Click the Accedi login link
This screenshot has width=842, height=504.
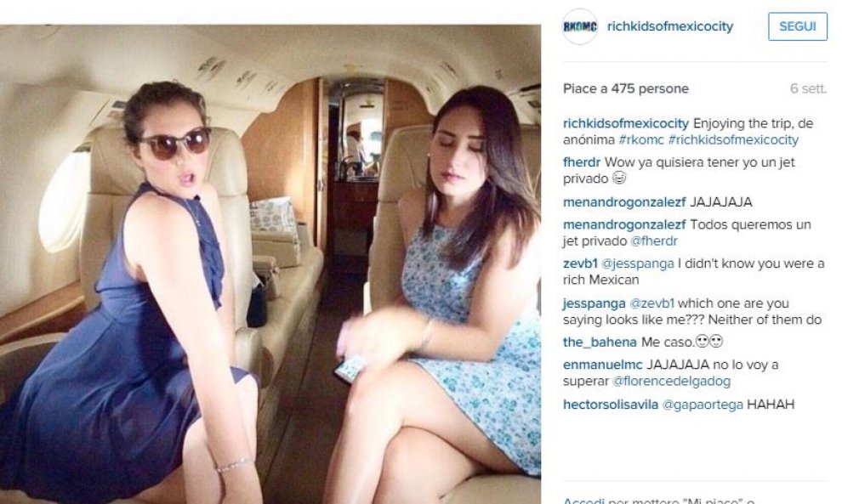pos(583,501)
